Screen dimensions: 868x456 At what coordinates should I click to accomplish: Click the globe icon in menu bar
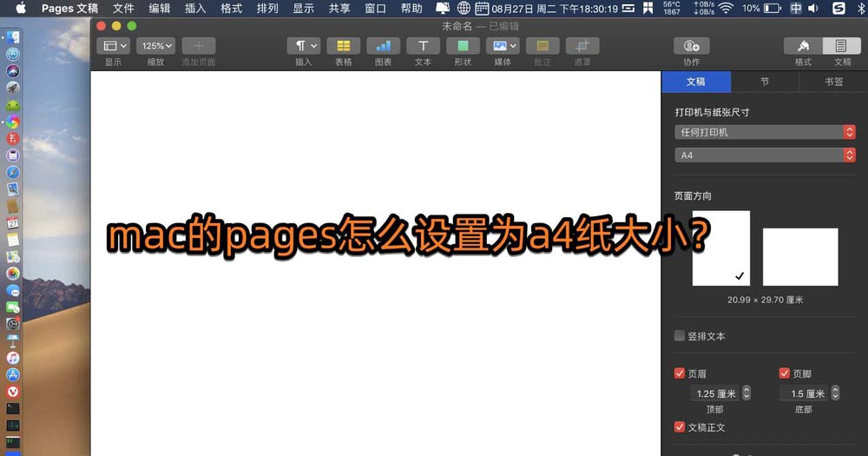point(464,8)
